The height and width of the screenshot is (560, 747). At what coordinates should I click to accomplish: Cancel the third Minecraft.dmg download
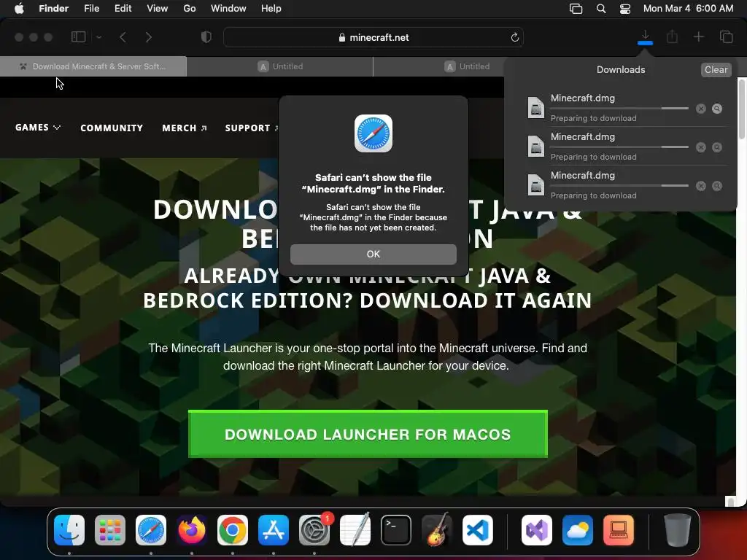click(700, 186)
